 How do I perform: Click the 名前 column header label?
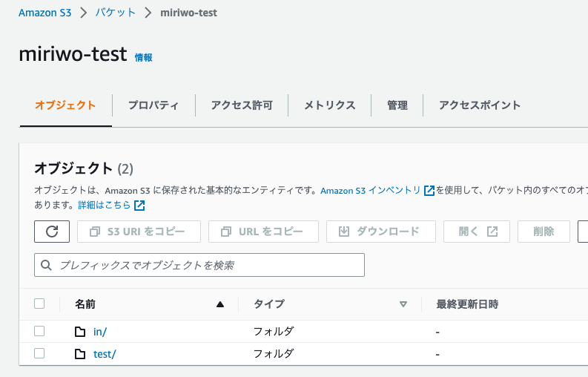pos(85,304)
